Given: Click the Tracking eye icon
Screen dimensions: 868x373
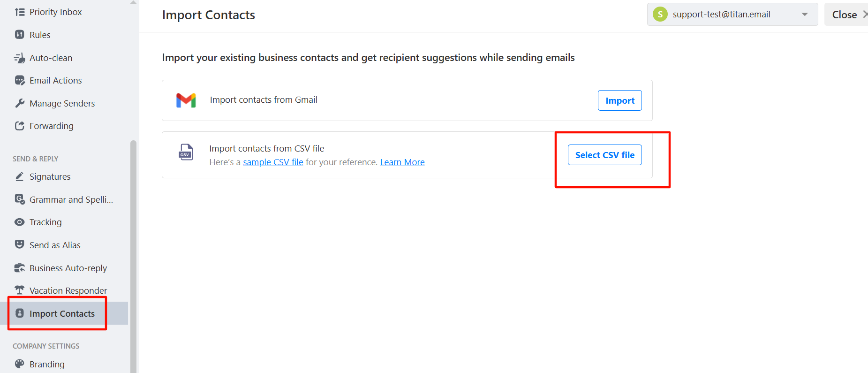Looking at the screenshot, I should (20, 222).
